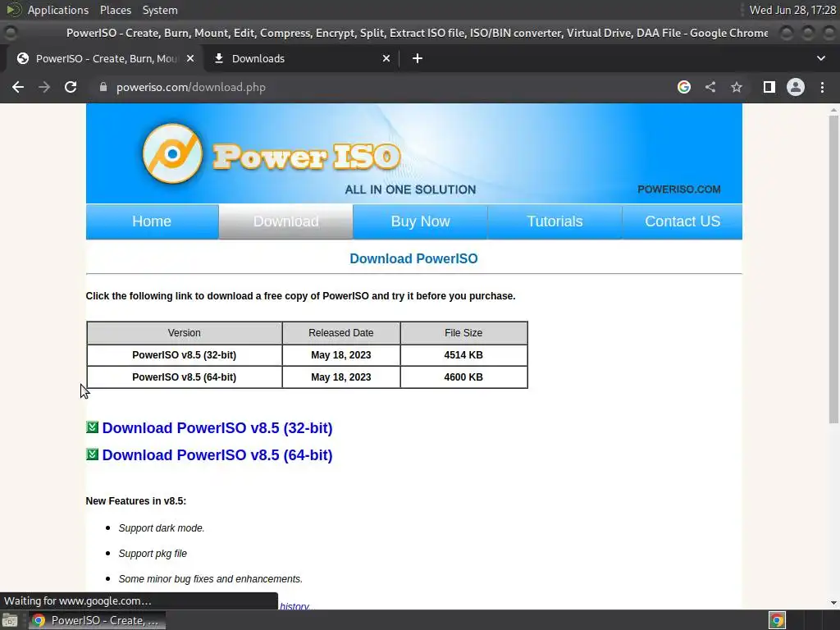The width and height of the screenshot is (840, 630).
Task: Click the Chrome icon in bottom tray
Action: 777,620
